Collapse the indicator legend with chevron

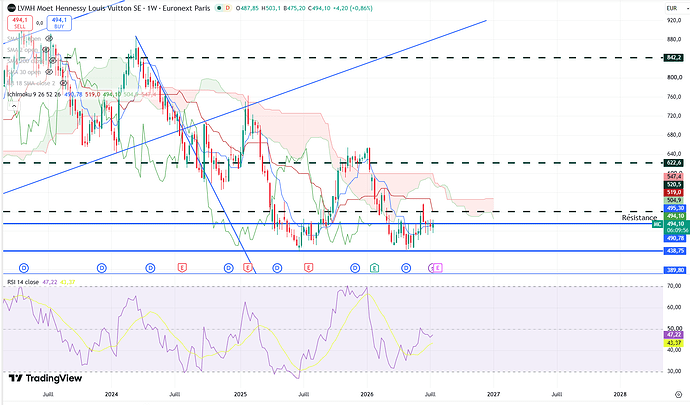click(x=14, y=106)
